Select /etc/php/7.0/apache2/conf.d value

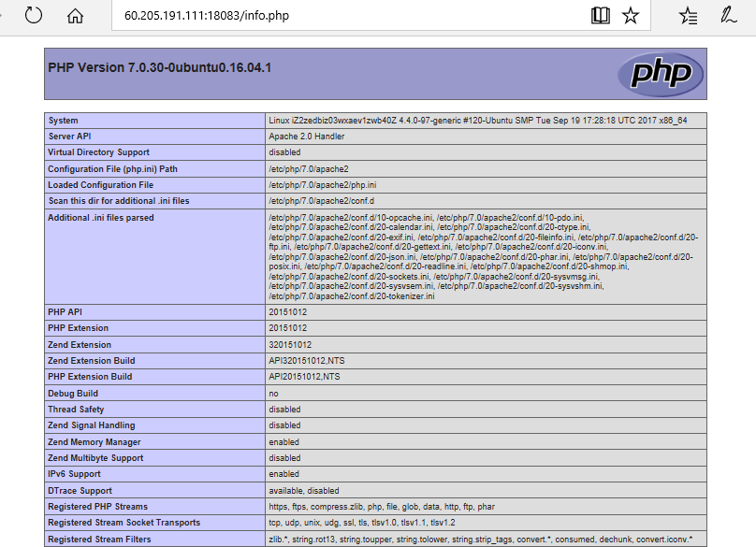(x=321, y=201)
